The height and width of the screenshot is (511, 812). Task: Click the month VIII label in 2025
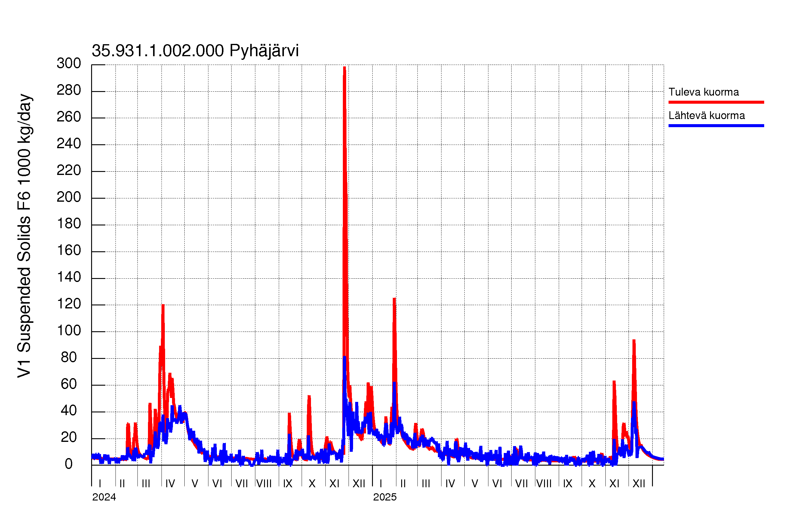(x=543, y=484)
